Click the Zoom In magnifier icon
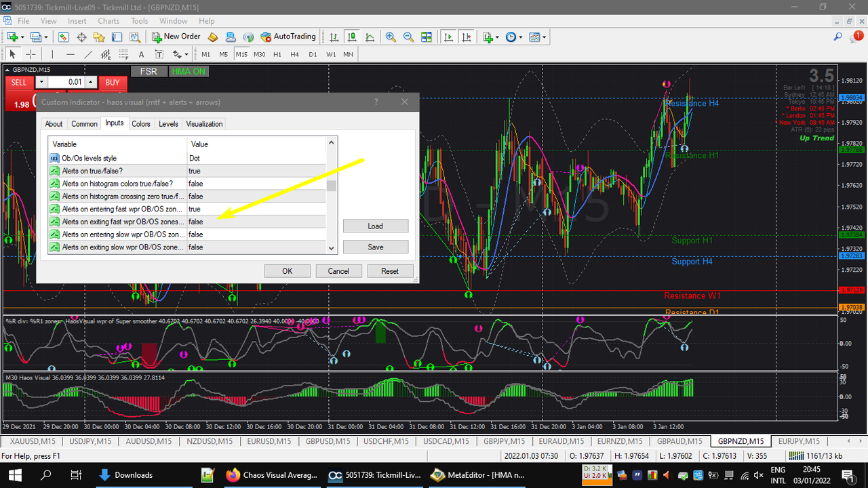868x488 pixels. (x=391, y=37)
